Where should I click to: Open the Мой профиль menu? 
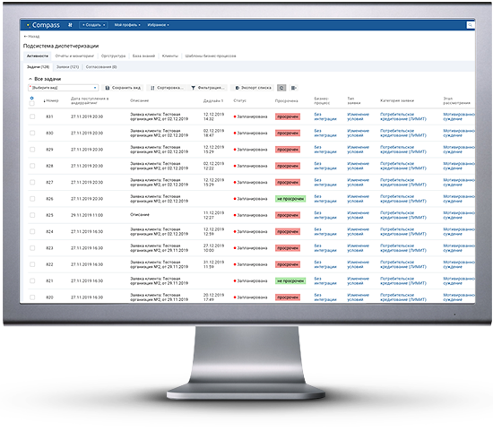[x=127, y=25]
